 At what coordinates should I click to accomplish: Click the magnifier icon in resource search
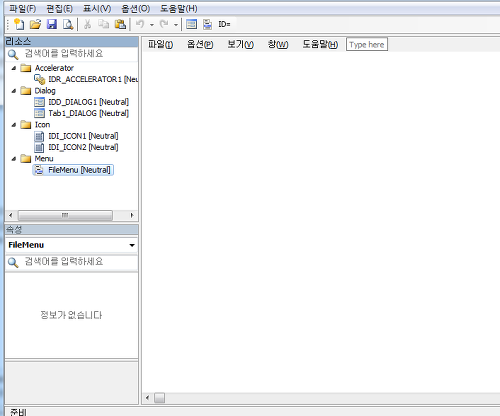[x=13, y=54]
